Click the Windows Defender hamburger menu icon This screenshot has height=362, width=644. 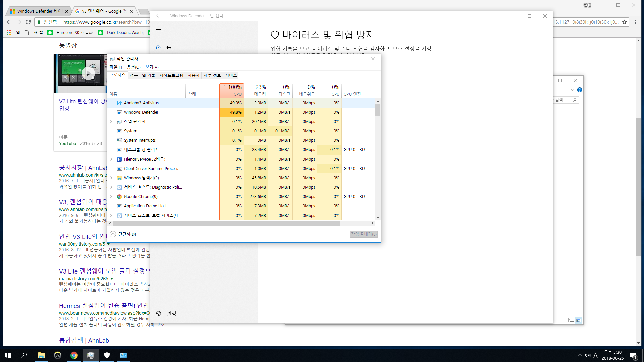(x=158, y=30)
